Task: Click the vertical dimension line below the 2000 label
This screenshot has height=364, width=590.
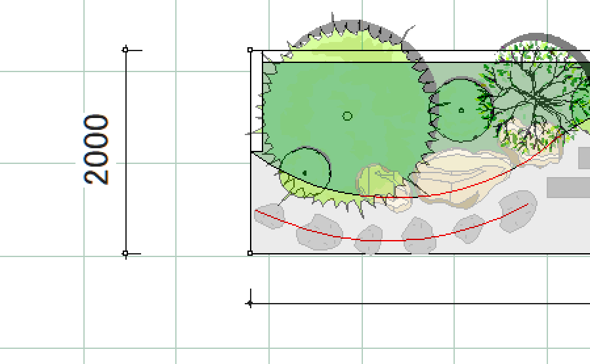Action: tap(126, 216)
